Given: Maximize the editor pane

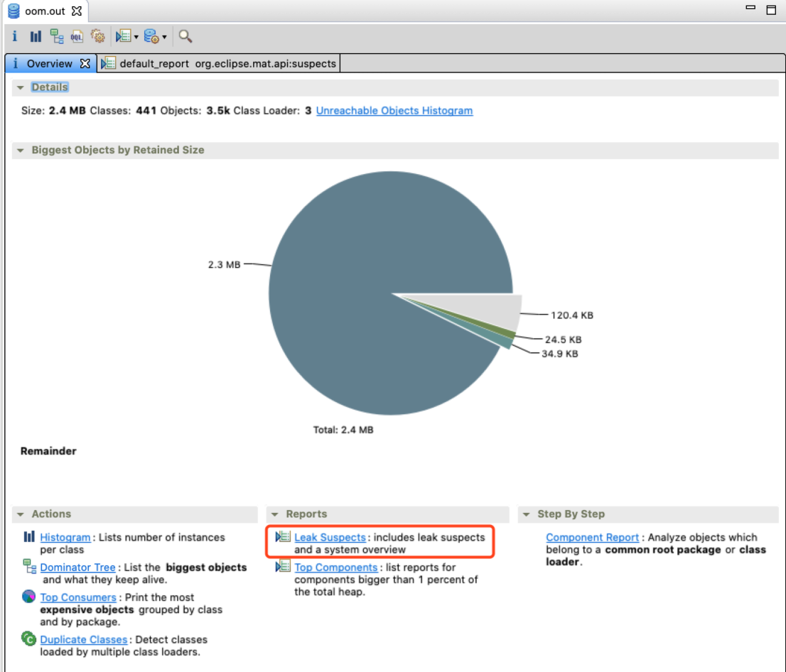Looking at the screenshot, I should (771, 9).
